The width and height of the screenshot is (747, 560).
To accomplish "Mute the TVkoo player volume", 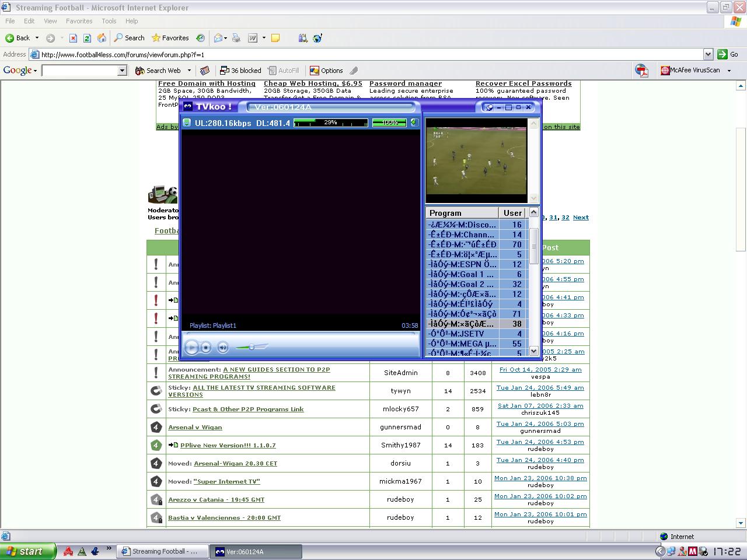I will pos(223,347).
